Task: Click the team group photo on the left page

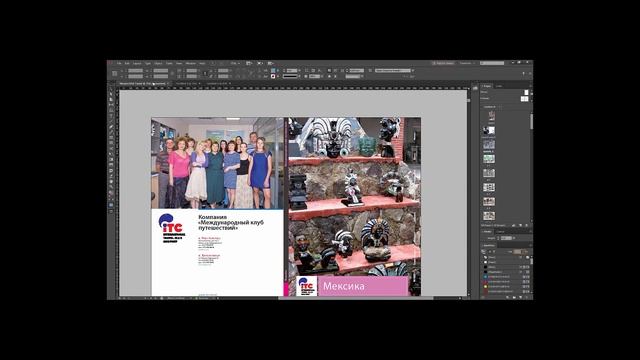Action: (x=217, y=163)
